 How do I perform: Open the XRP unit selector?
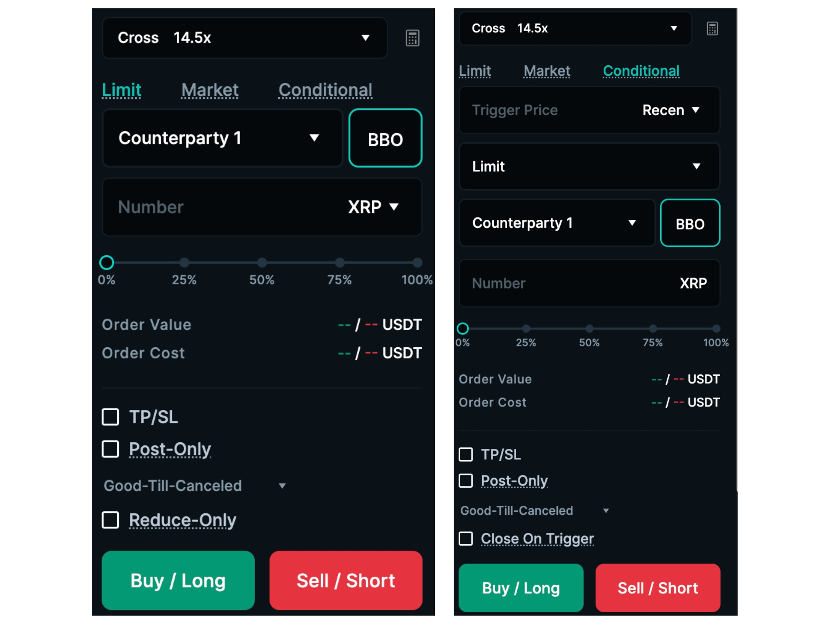372,207
